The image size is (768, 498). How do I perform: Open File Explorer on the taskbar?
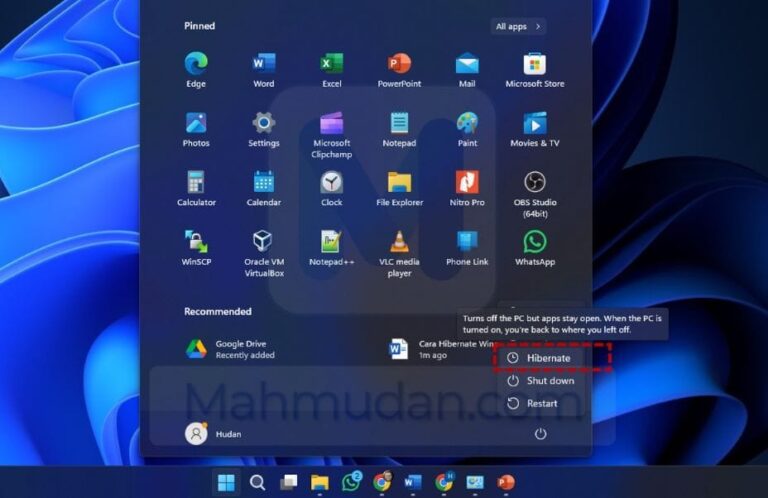(x=319, y=483)
